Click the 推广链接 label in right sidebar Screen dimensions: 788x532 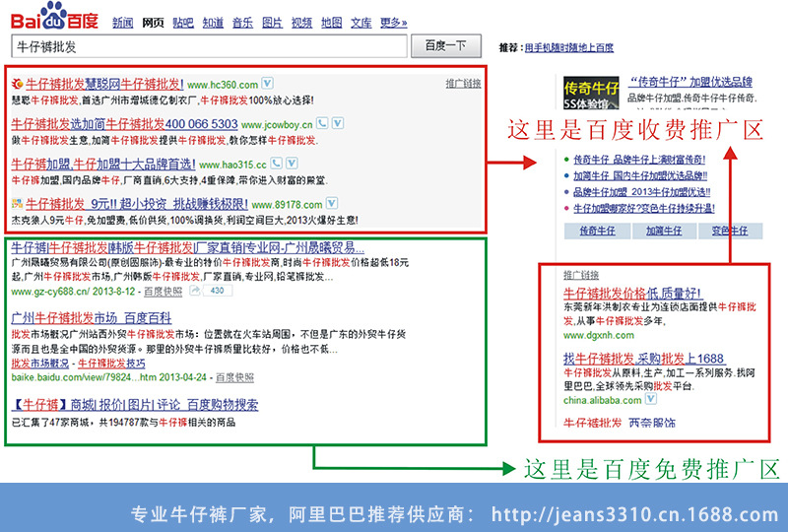[x=581, y=275]
